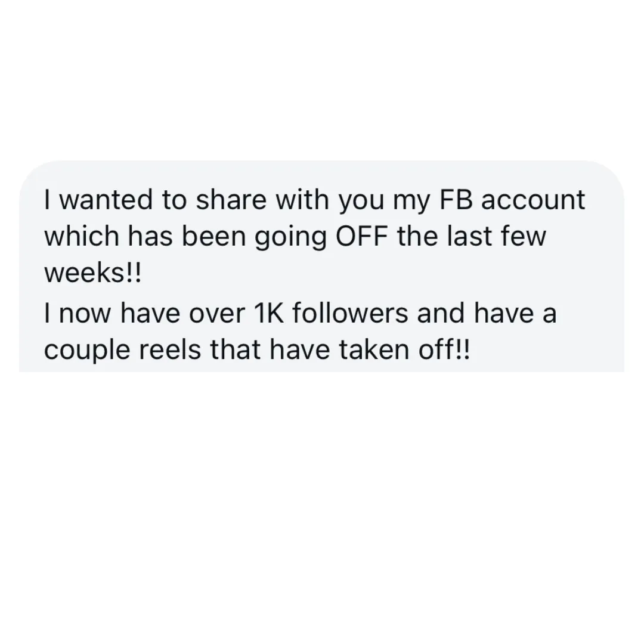Click the word "now" in the fourth line
644x644 pixels.
[85, 314]
